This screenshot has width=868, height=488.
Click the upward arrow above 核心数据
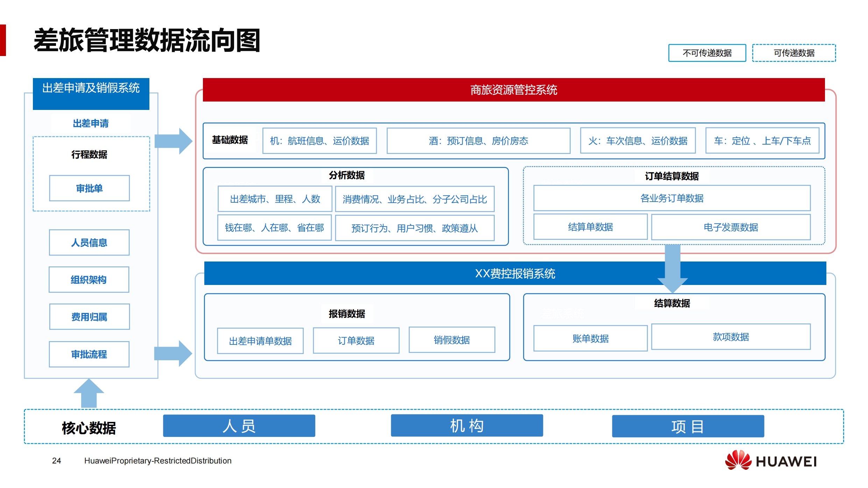pyautogui.click(x=89, y=393)
